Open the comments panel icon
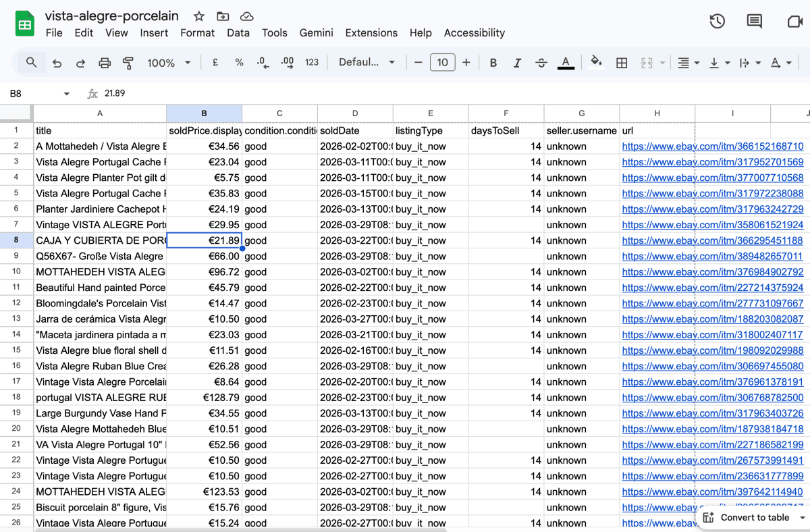The image size is (810, 532). coord(755,22)
